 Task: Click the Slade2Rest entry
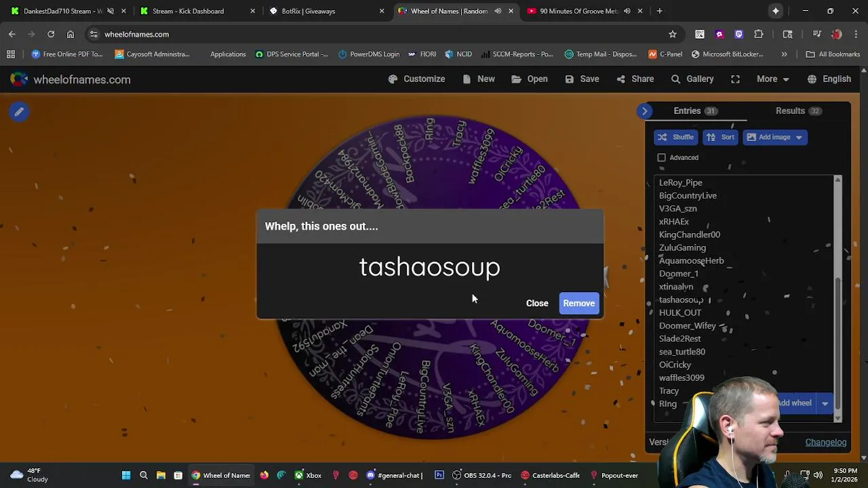coord(679,338)
